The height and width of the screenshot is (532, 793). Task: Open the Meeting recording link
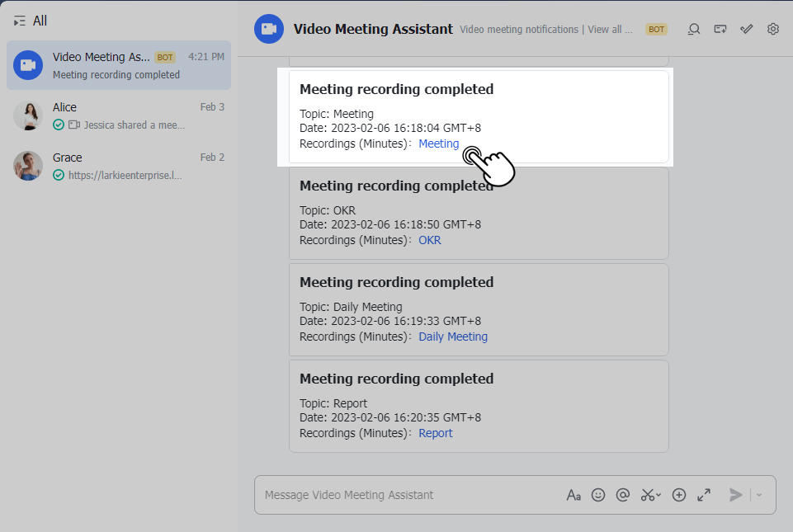(x=438, y=144)
